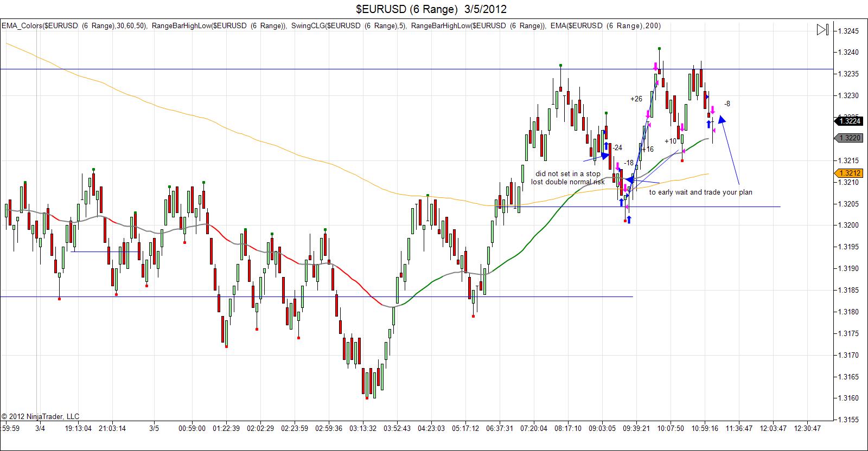
Task: Click the EMA_Colors indicator label text
Action: click(74, 25)
